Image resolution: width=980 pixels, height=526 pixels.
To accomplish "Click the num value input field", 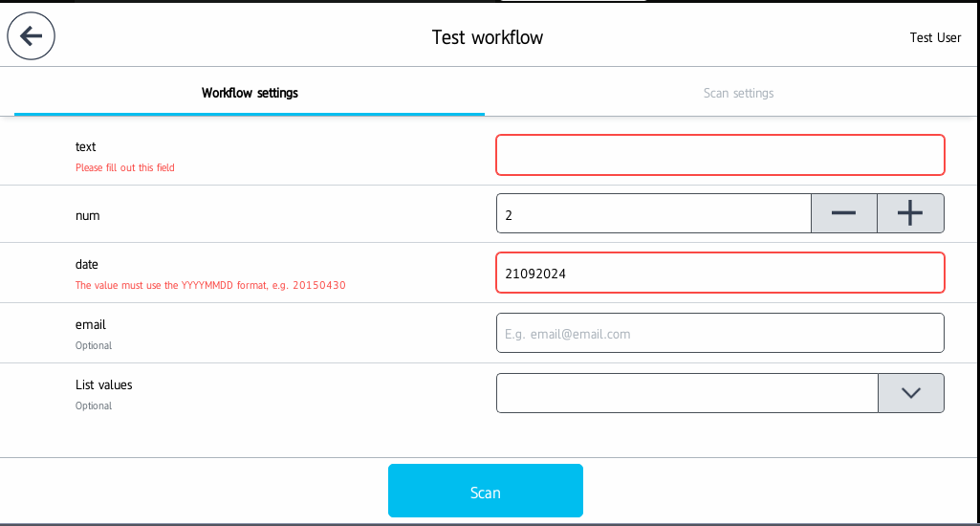I will pyautogui.click(x=653, y=213).
